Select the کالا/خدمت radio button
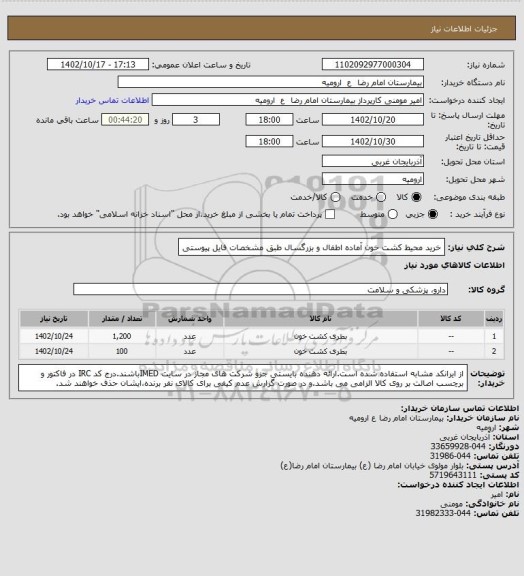 click(335, 197)
